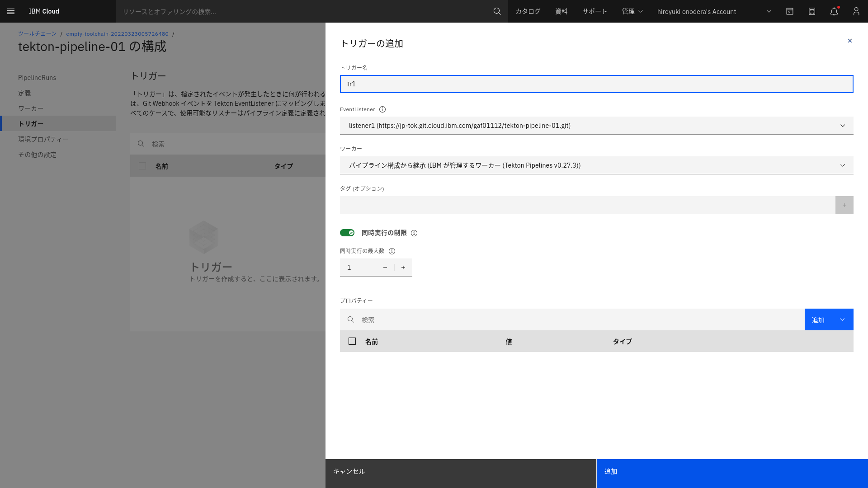View the EventListener info tooltip icon
Screen dimensions: 868x488
[382, 109]
